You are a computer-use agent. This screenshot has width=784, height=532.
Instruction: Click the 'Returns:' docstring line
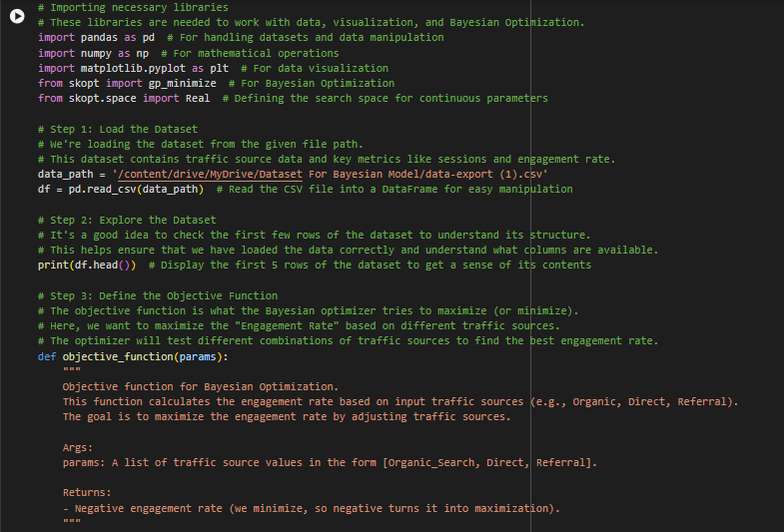(x=87, y=492)
